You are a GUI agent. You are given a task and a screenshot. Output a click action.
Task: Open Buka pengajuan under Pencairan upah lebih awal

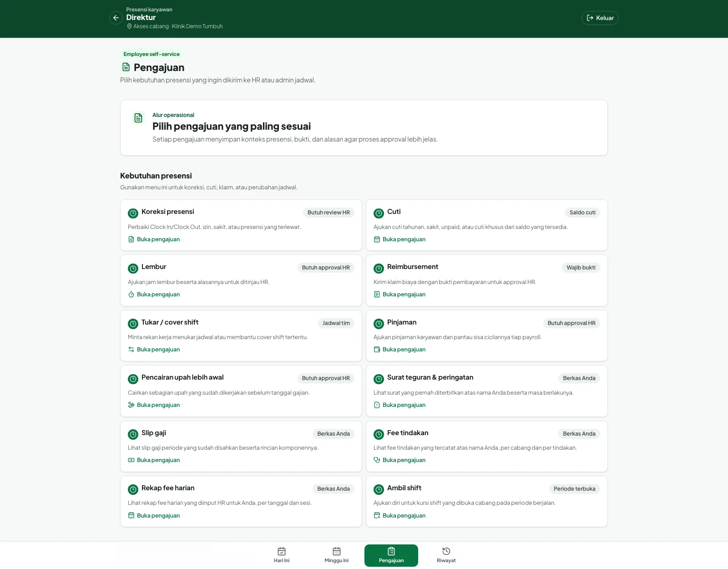tap(154, 405)
